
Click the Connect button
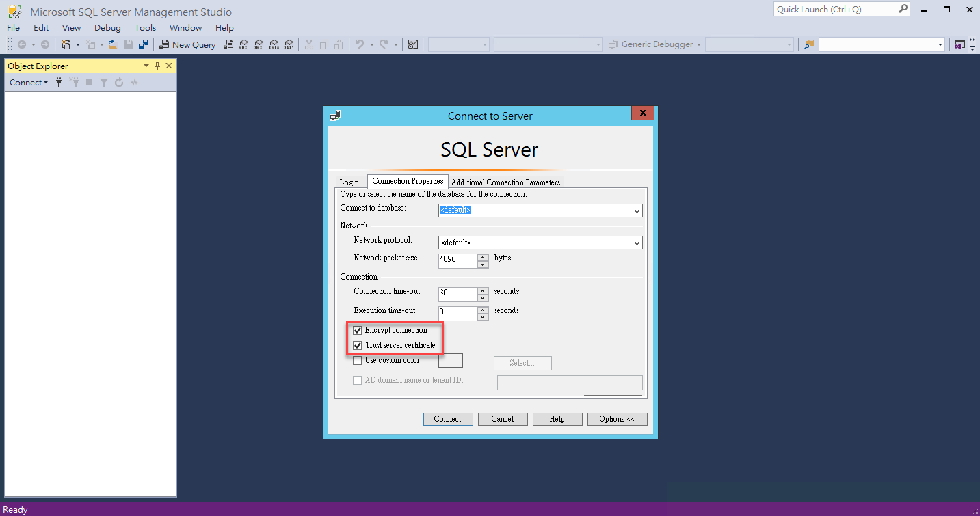(x=448, y=418)
